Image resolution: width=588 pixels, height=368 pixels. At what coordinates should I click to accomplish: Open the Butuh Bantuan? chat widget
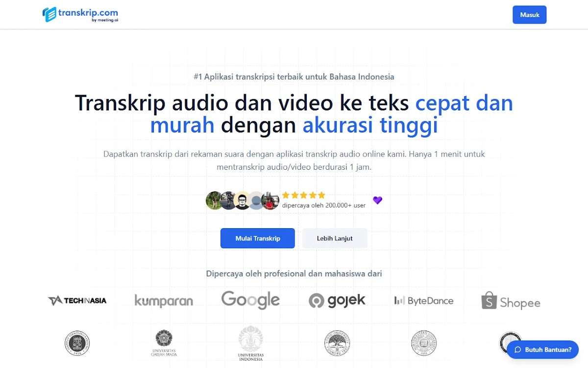tap(543, 350)
